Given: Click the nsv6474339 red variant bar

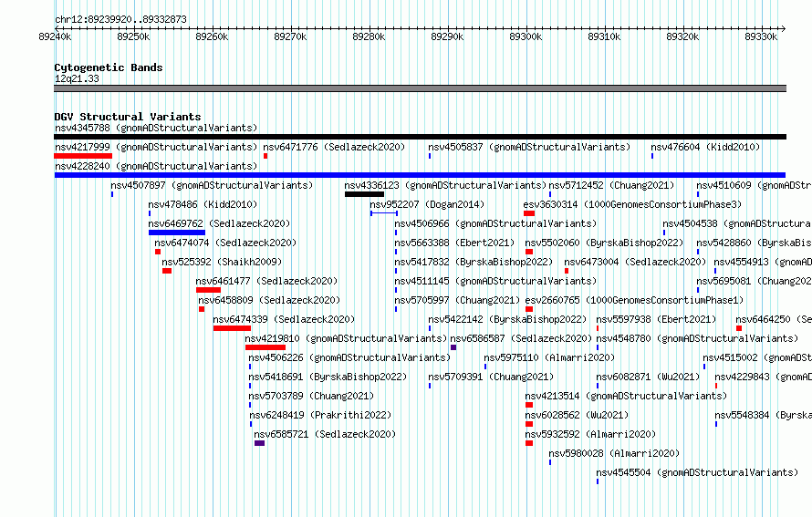Looking at the screenshot, I should pyautogui.click(x=232, y=328).
